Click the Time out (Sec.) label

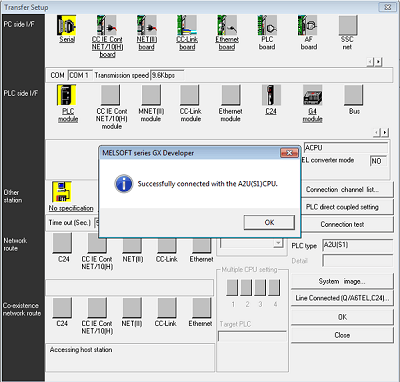coord(70,222)
